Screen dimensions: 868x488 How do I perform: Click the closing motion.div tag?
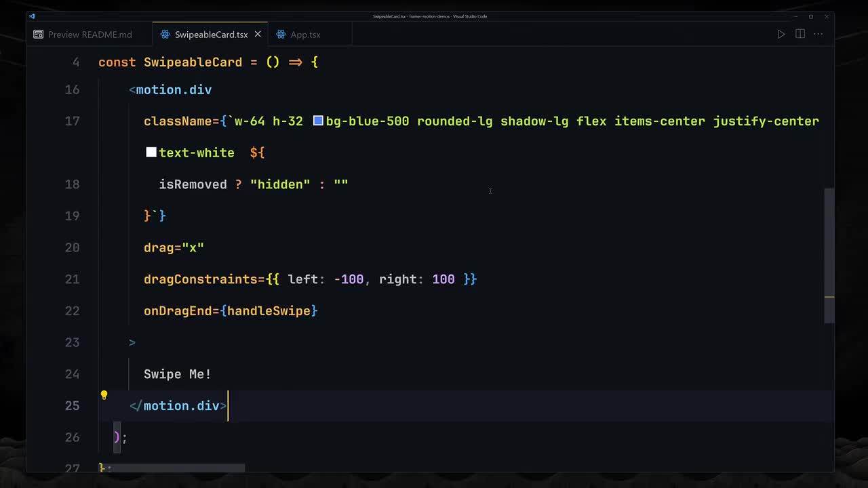(178, 406)
